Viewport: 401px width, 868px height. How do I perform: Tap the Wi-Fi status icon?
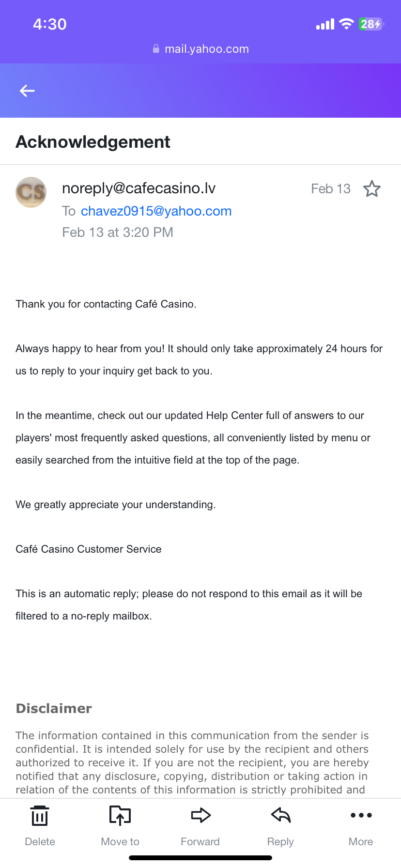(x=346, y=24)
